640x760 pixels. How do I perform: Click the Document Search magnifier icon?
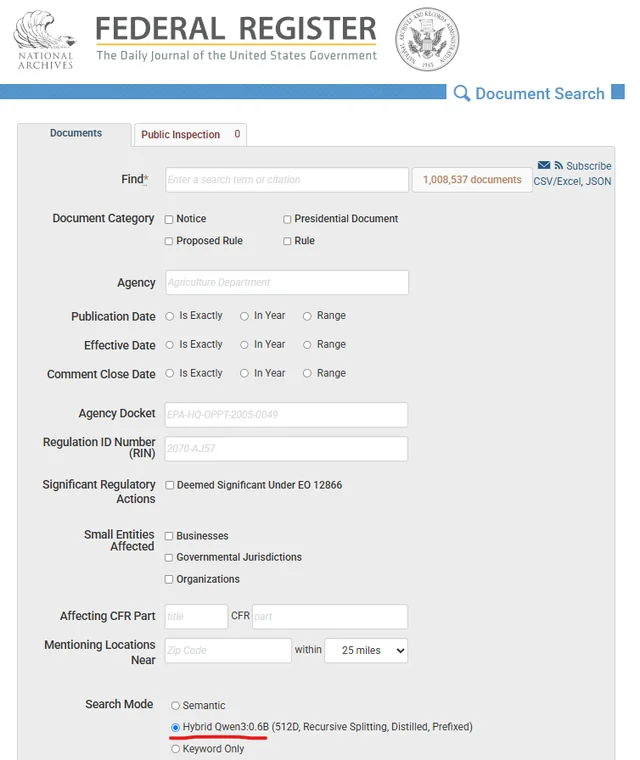point(462,93)
